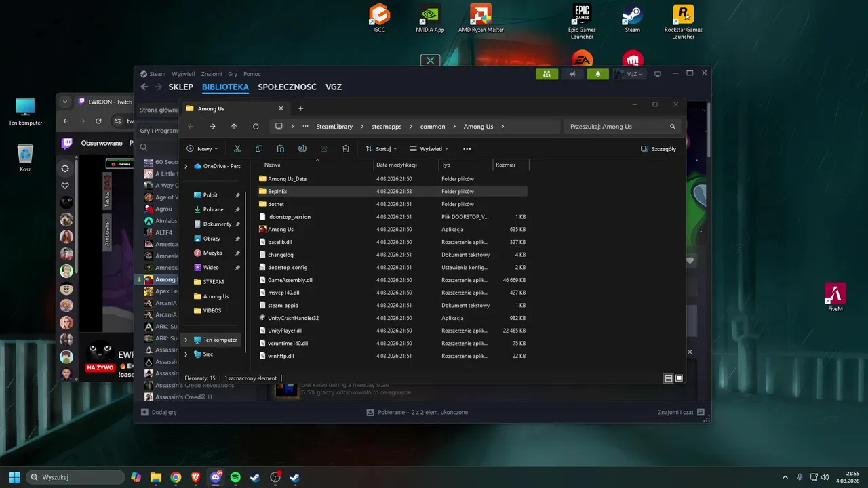Screen dimensions: 868x488
Task: Click Steam notifications bell icon
Action: (x=598, y=74)
